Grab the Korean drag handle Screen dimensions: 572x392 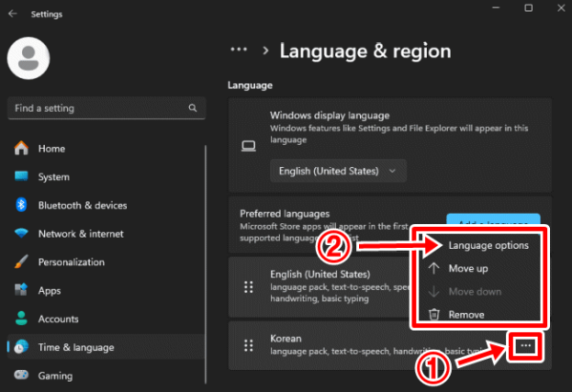[x=248, y=345]
